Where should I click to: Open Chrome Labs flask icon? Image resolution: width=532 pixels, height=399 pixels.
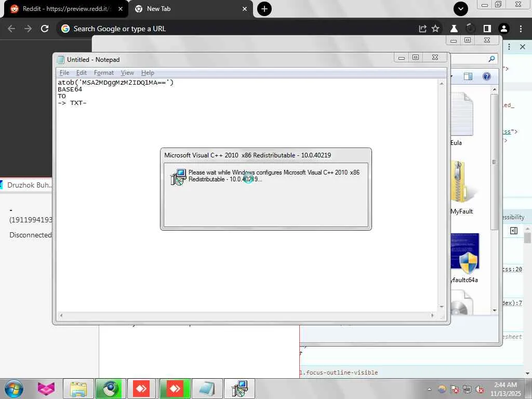[x=454, y=29]
